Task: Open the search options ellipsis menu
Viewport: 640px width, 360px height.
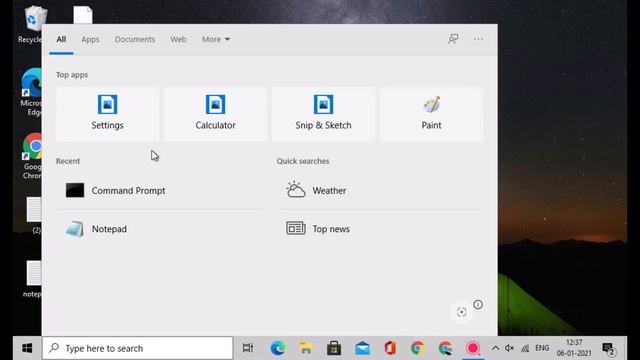Action: tap(478, 39)
